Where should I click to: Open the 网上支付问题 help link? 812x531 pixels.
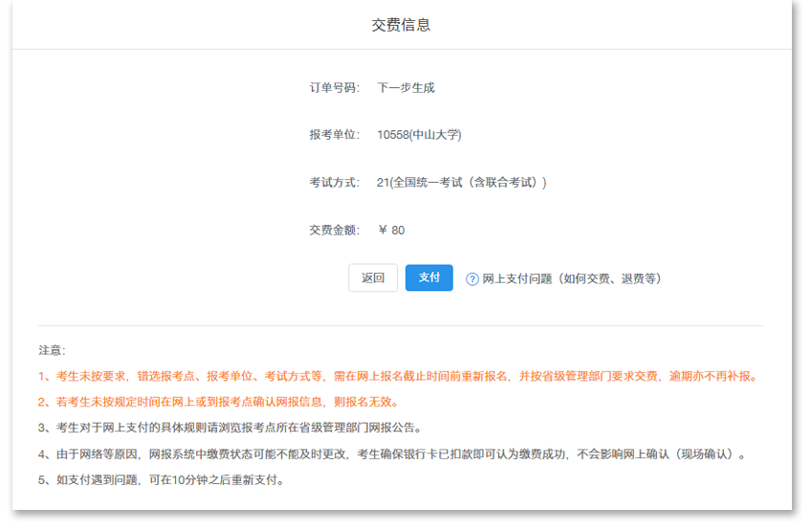[571, 279]
